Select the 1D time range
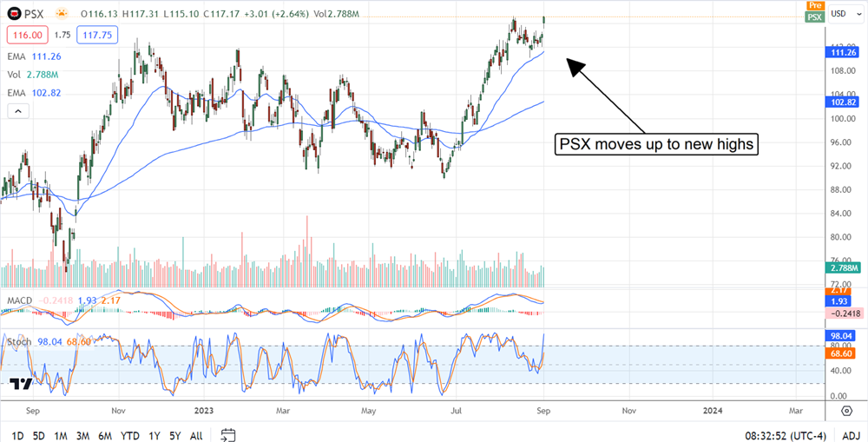 17,435
